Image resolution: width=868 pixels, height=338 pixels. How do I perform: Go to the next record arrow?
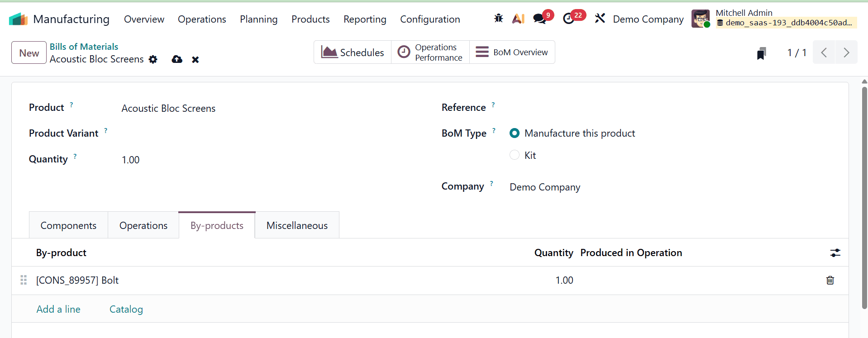(x=846, y=52)
